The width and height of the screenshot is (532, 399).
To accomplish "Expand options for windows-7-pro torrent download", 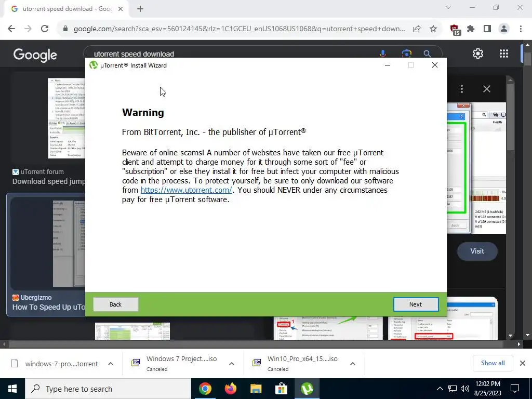I will pos(111,364).
